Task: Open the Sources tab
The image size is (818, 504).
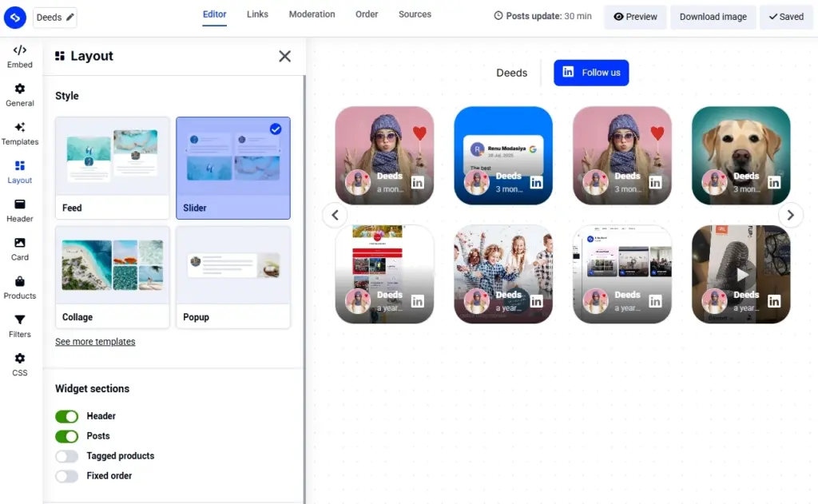Action: [x=415, y=14]
